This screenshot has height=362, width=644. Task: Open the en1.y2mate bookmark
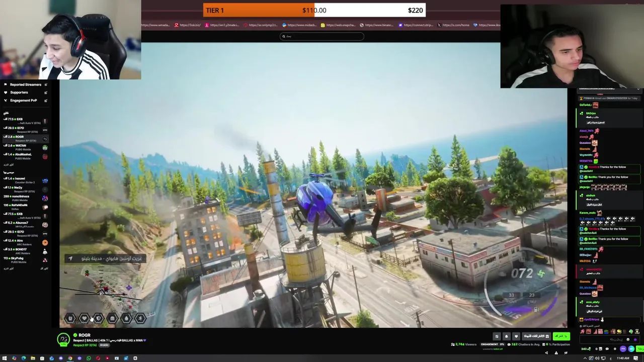222,25
